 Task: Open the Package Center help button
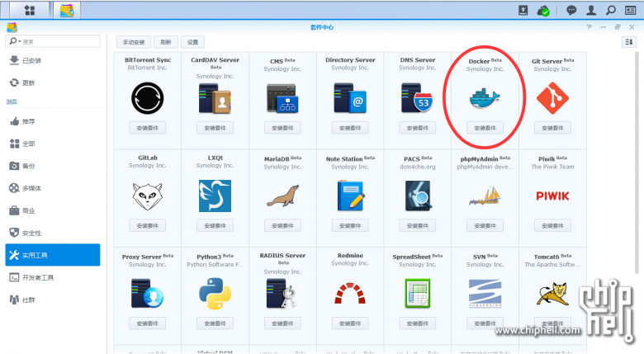[589, 27]
